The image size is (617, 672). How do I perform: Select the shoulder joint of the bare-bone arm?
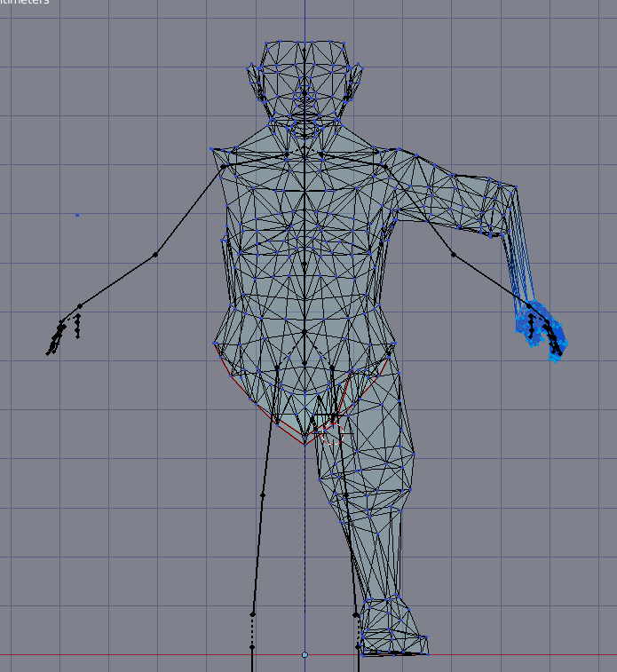point(223,166)
